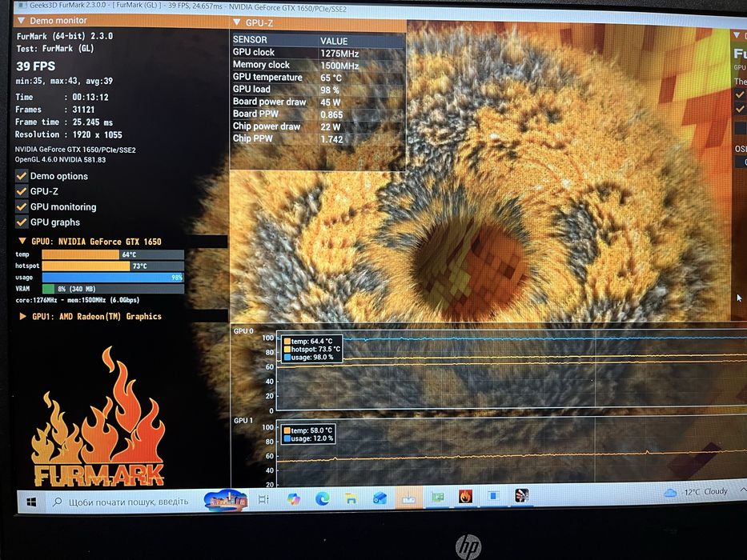
Task: Open Microsoft Edge from taskbar
Action: [323, 498]
